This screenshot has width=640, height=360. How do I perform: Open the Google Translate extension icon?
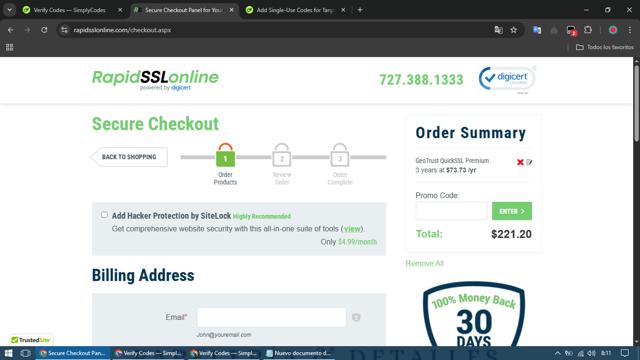click(x=537, y=30)
